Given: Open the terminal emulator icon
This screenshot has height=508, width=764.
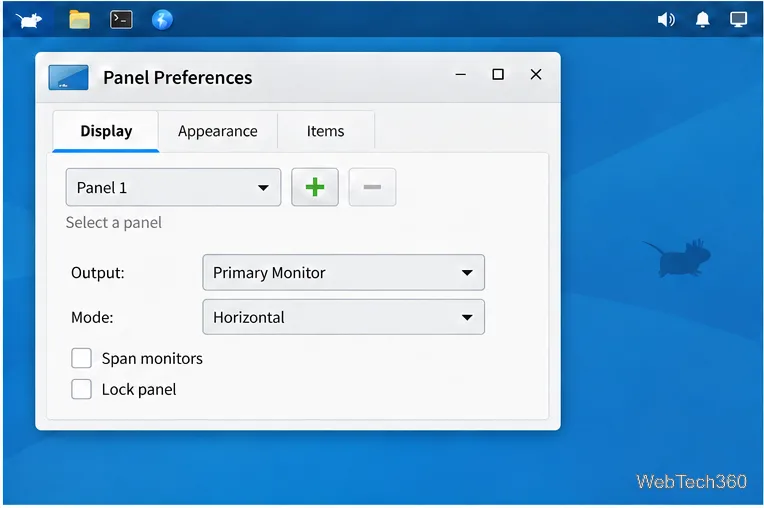Looking at the screenshot, I should [x=121, y=19].
